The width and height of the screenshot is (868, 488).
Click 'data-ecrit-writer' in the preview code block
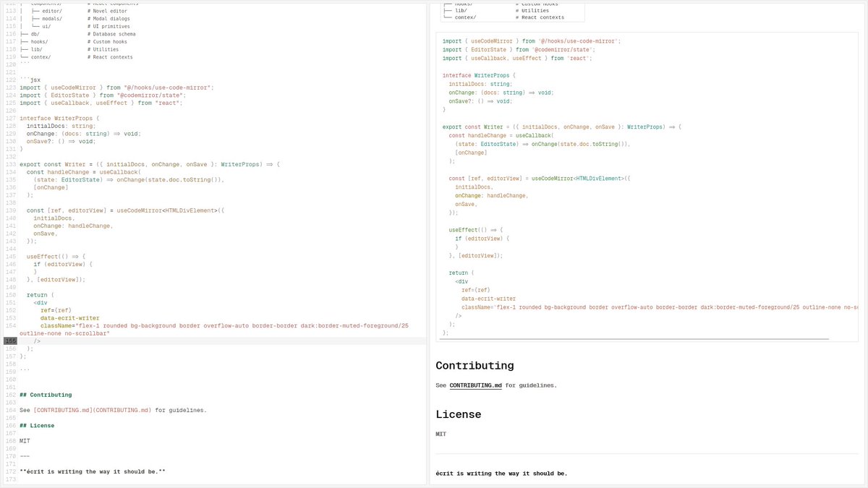pyautogui.click(x=488, y=298)
